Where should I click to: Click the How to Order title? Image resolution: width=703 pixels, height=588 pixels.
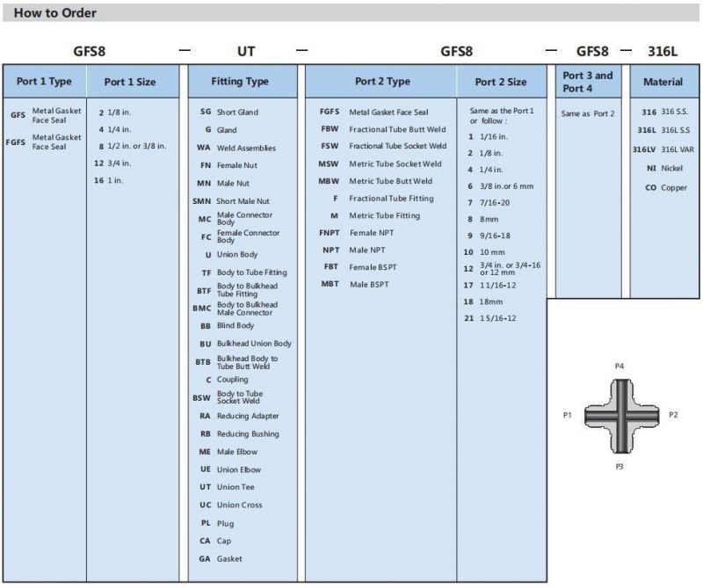pos(55,13)
